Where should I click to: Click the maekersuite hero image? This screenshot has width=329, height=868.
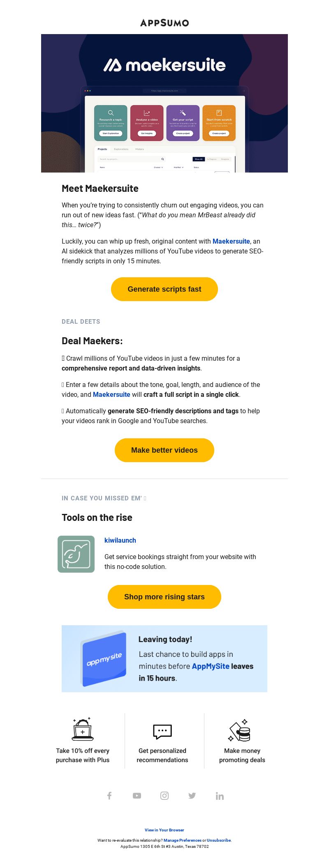[164, 103]
